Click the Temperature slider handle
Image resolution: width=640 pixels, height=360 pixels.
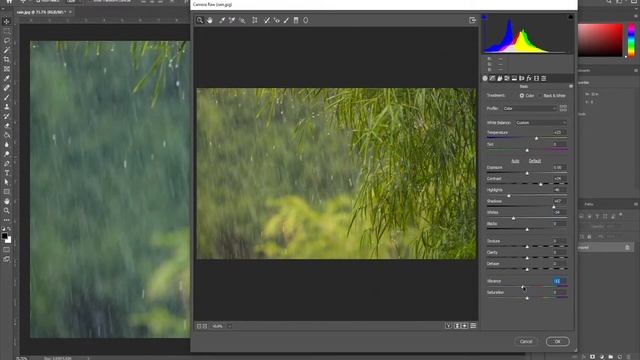(536, 139)
